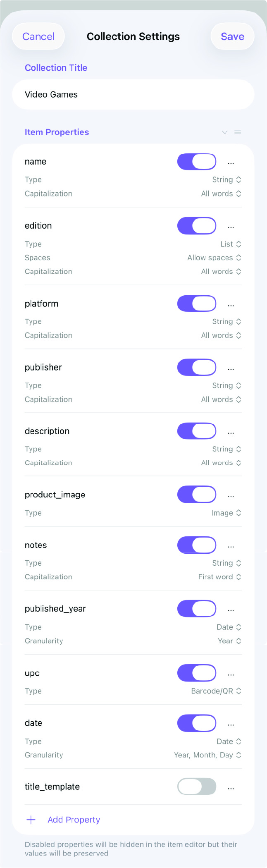The height and width of the screenshot is (868, 267).
Task: Open more options for edition property
Action: [x=231, y=227]
